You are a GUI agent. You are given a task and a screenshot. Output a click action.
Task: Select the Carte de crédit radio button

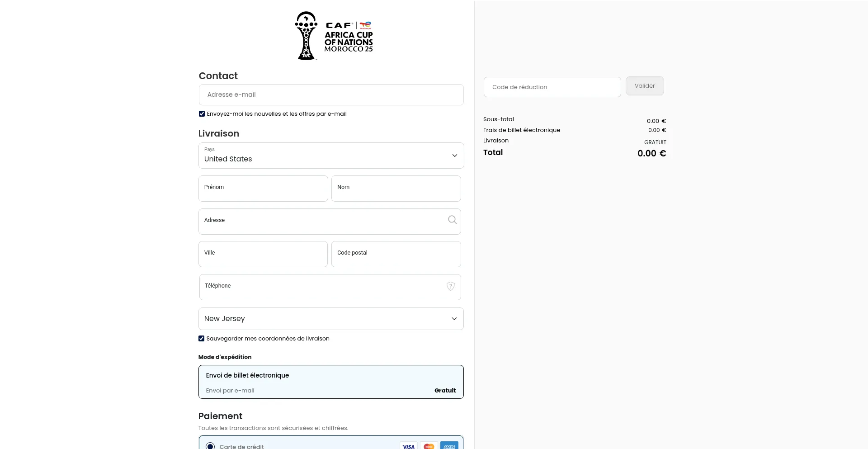point(210,446)
